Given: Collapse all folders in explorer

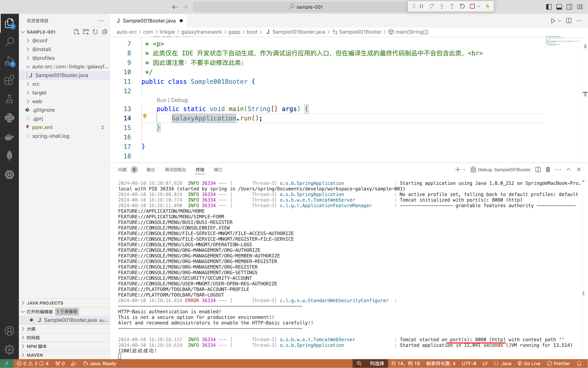Looking at the screenshot, I should pos(105,32).
